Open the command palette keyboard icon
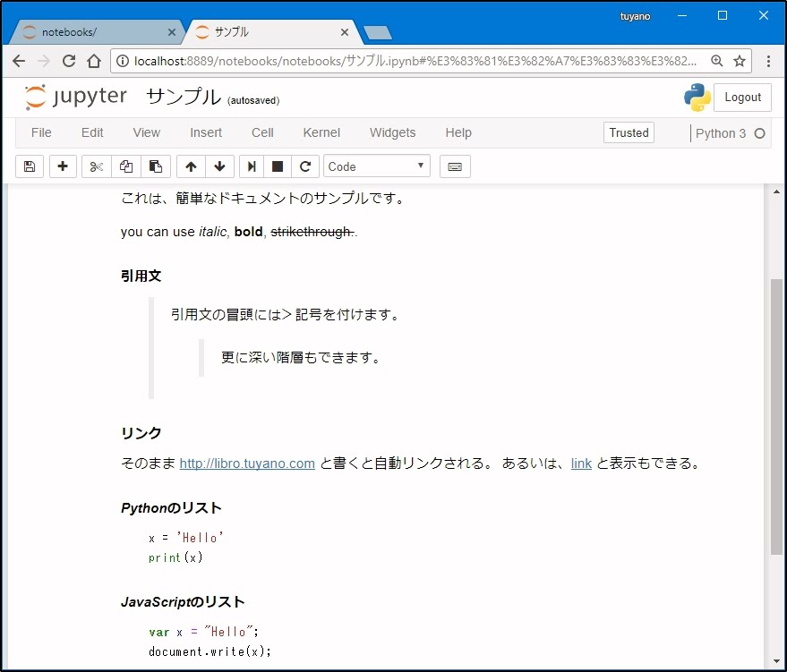 point(455,166)
